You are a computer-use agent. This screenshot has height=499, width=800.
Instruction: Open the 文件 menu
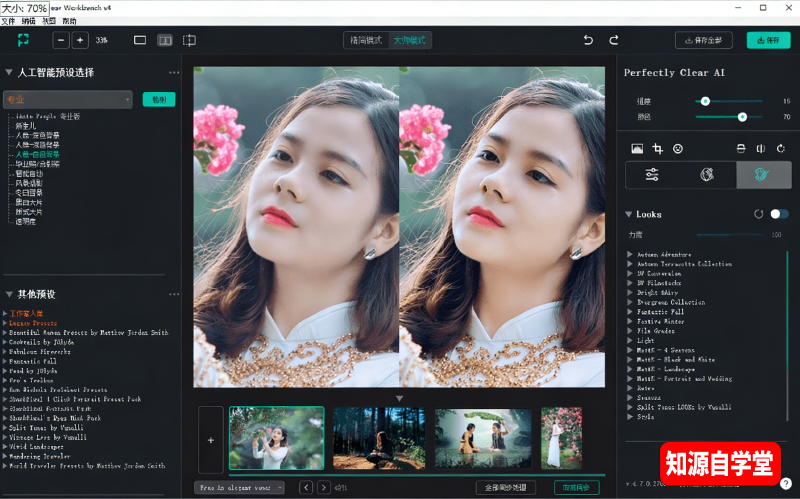point(8,20)
